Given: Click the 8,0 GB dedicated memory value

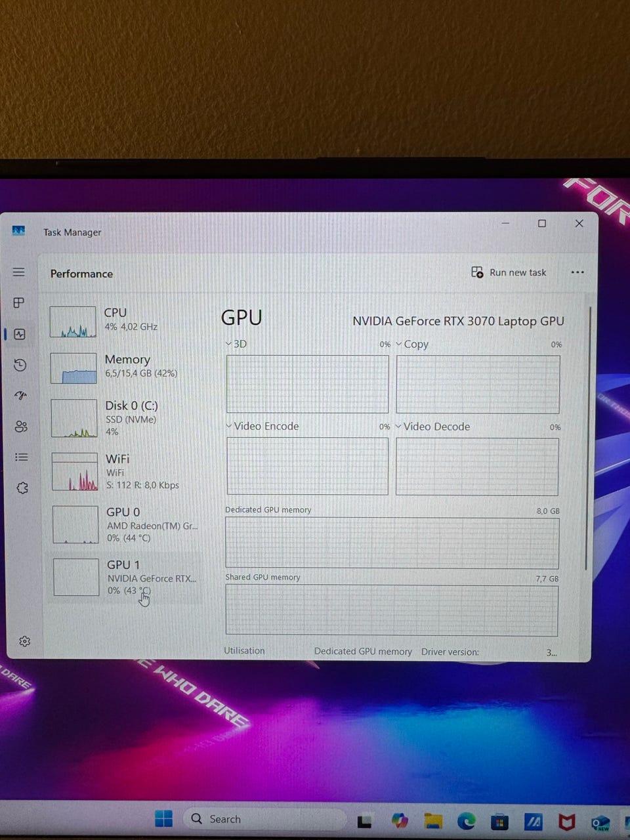Looking at the screenshot, I should click(x=548, y=511).
